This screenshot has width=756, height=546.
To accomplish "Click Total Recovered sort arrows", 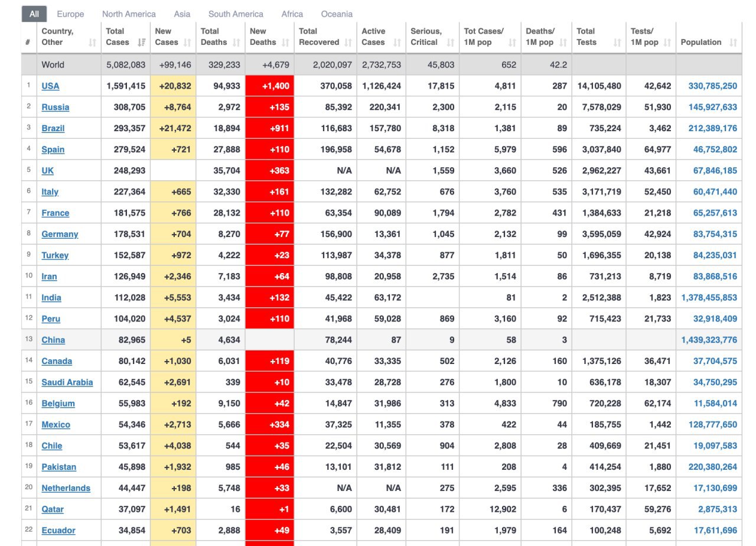I will pos(348,43).
